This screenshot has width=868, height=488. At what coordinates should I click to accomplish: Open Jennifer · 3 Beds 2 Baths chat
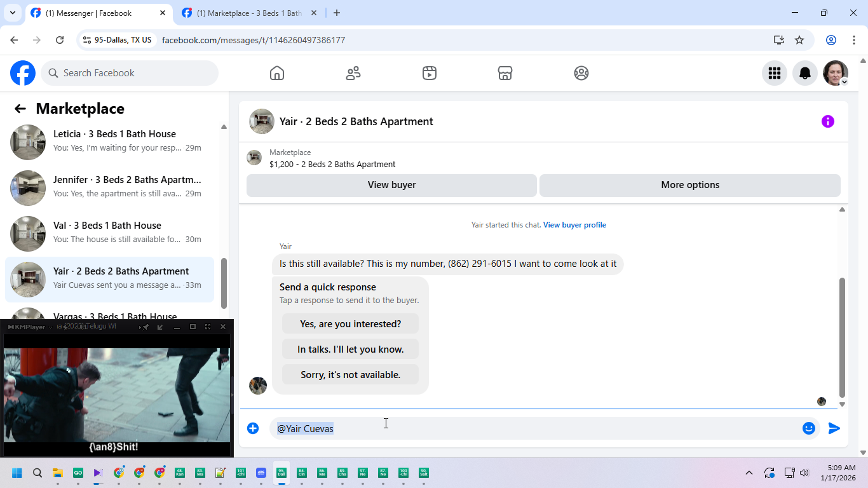click(109, 188)
